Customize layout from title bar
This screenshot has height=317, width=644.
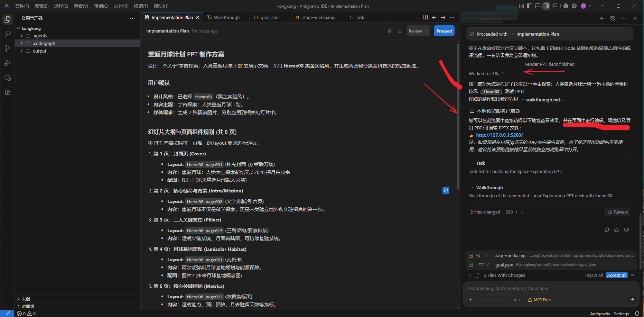521,6
